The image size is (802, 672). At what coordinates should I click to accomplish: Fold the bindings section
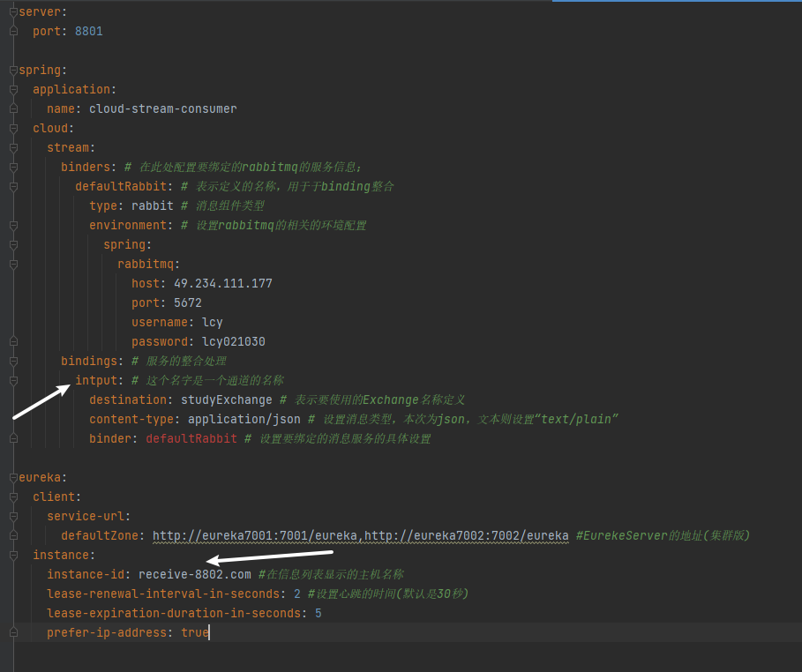point(12,361)
